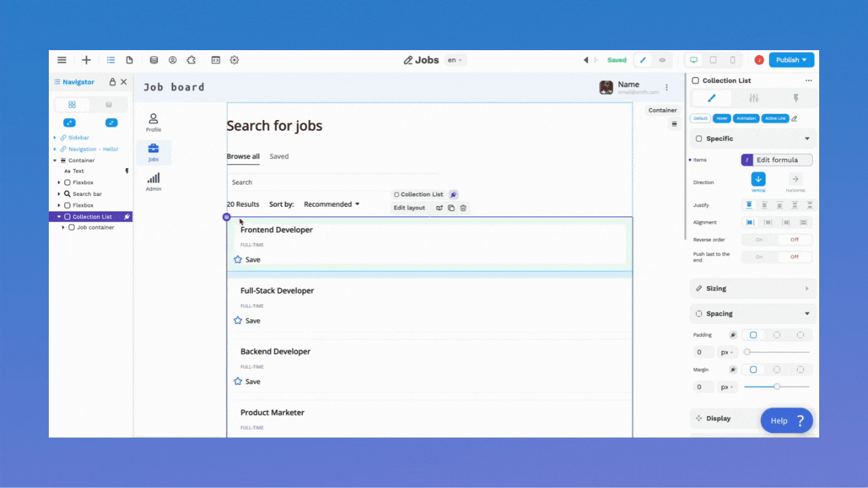This screenshot has width=868, height=488.
Task: Open the Profile section icon
Action: click(x=153, y=121)
